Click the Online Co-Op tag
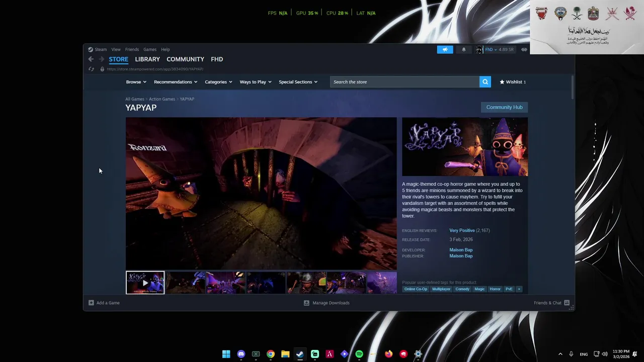 [x=416, y=289]
